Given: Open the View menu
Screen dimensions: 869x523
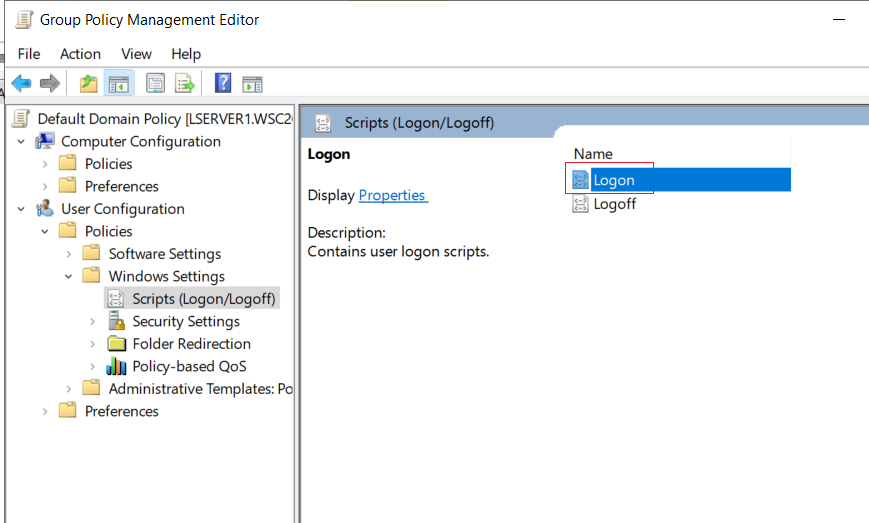Looking at the screenshot, I should pyautogui.click(x=136, y=54).
